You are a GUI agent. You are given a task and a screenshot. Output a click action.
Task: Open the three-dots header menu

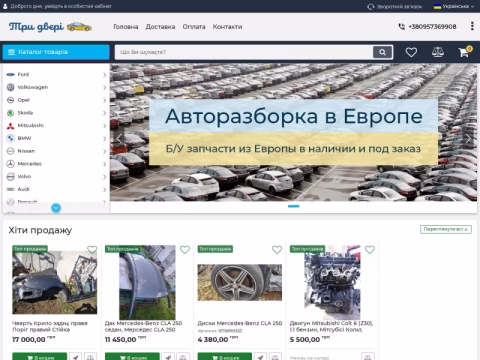pos(472,26)
